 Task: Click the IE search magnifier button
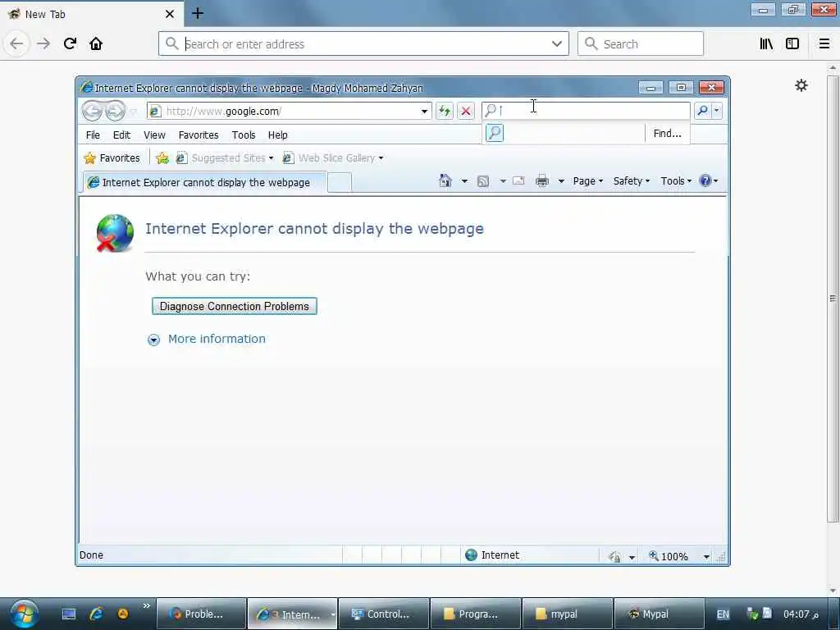tap(702, 111)
